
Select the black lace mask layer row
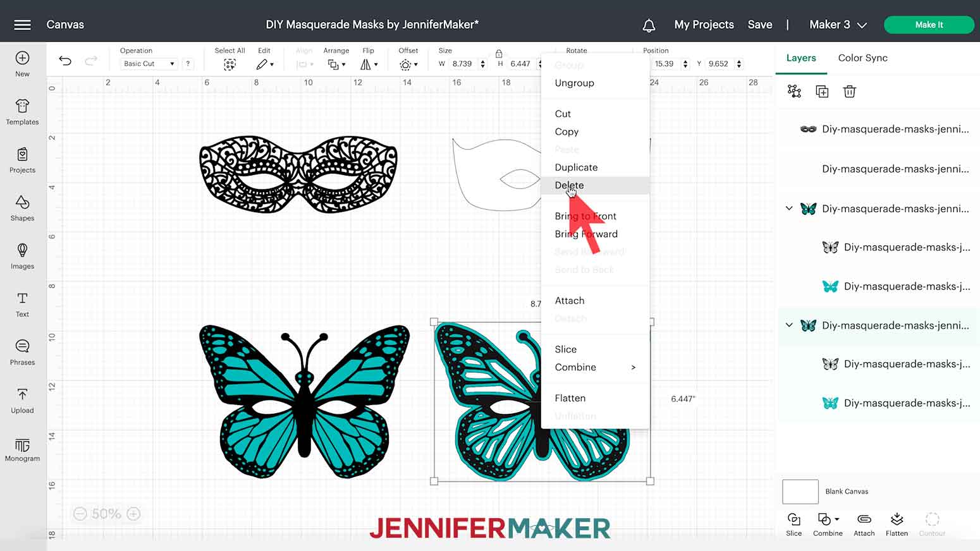(878, 129)
